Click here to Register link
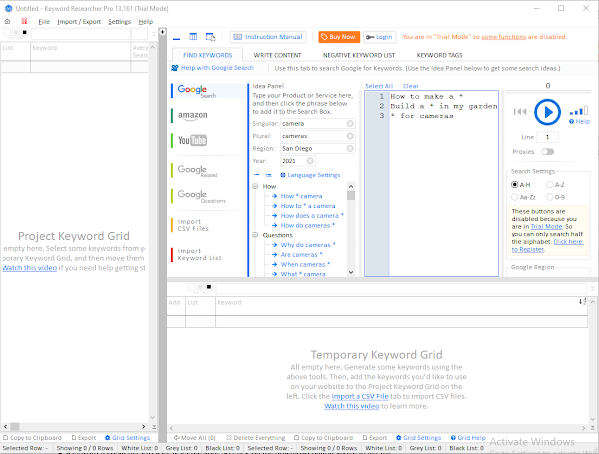 pos(568,242)
